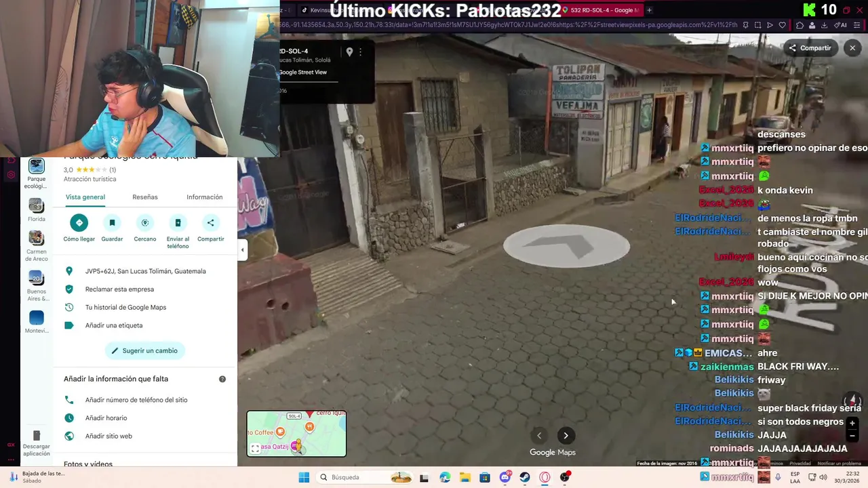Open Florida recent sidebar item
This screenshot has height=488, width=868.
click(x=37, y=210)
